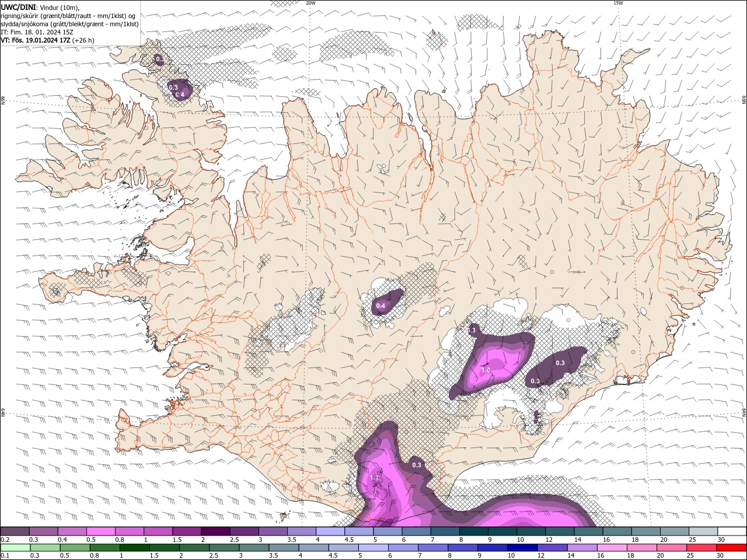Select the dark teal 8–9 upper legend swatch
747x560 pixels.
473,531
